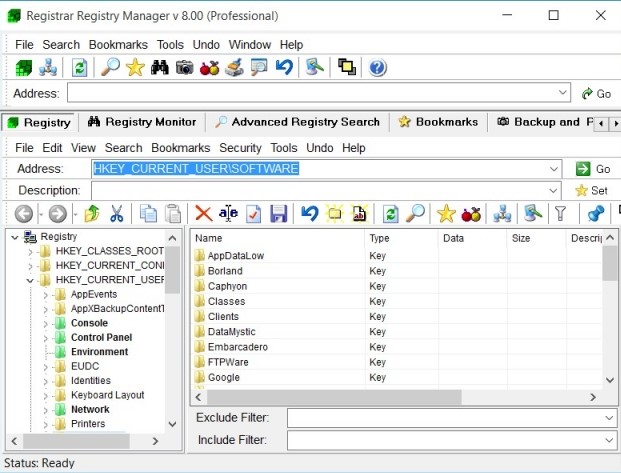Click the blue help question mark icon
Image resolution: width=621 pixels, height=473 pixels.
coord(377,67)
